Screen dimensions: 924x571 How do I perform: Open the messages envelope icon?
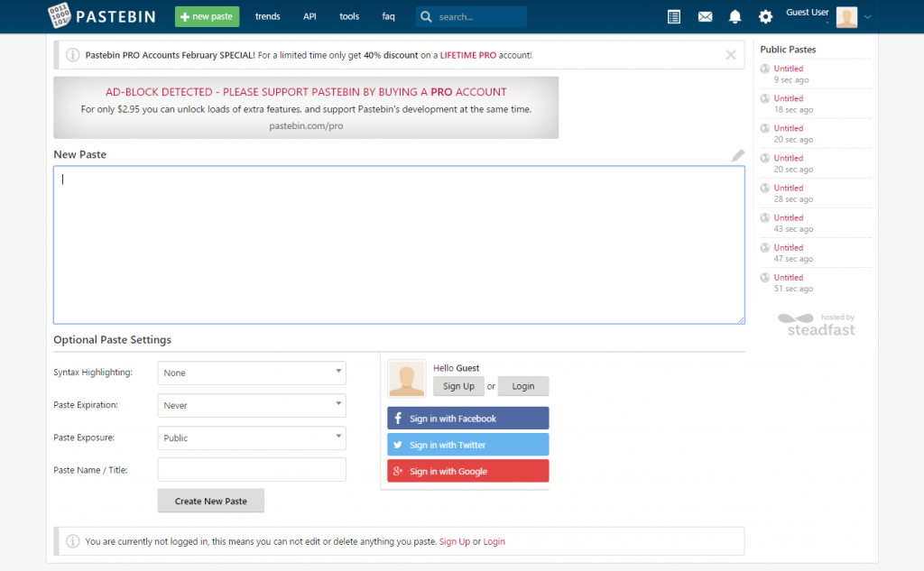[x=705, y=16]
